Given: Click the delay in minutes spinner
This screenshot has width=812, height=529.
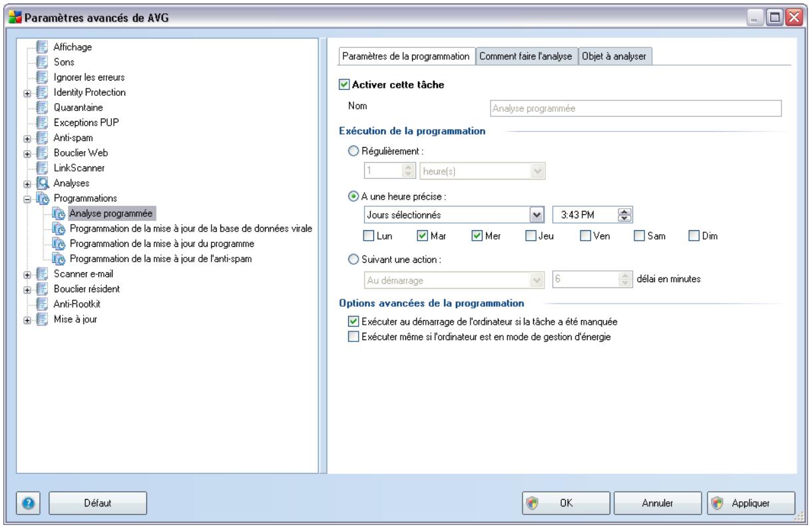Looking at the screenshot, I should pyautogui.click(x=625, y=279).
